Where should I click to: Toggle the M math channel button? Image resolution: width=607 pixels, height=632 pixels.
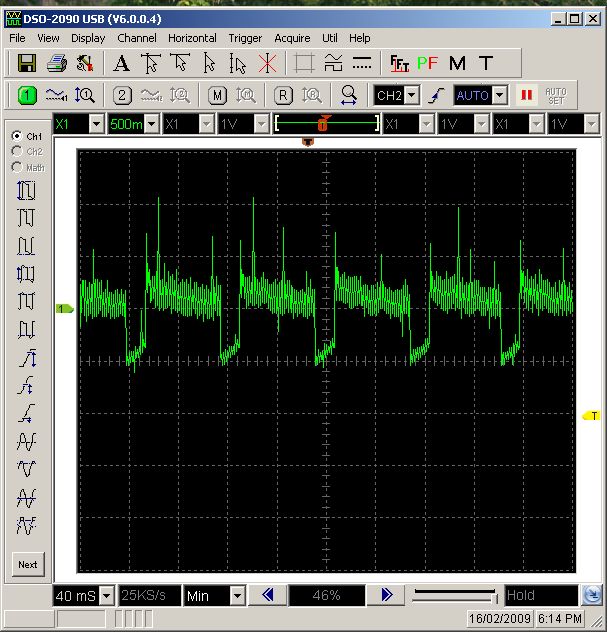pos(217,96)
